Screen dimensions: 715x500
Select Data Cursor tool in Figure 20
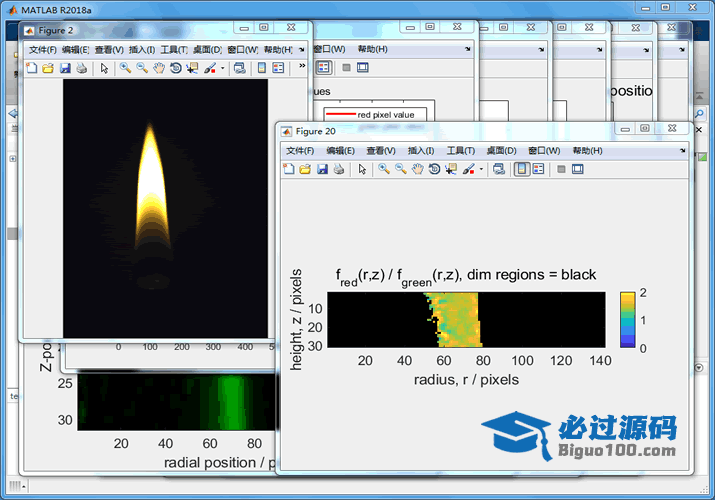point(451,170)
